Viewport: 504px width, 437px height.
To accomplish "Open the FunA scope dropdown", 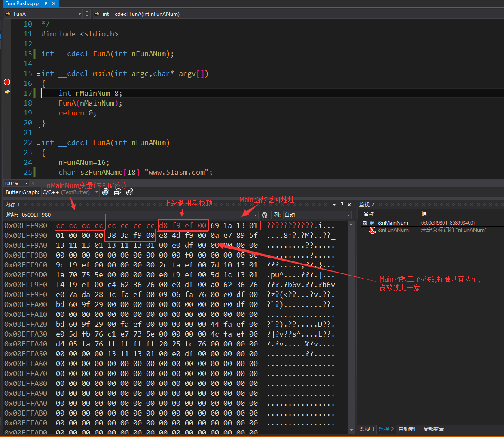I will point(80,14).
